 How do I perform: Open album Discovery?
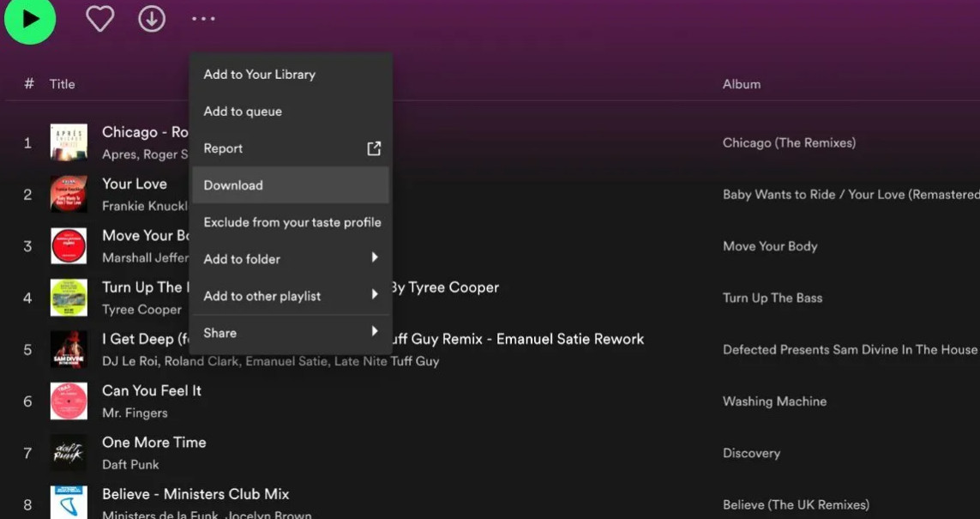pos(751,453)
